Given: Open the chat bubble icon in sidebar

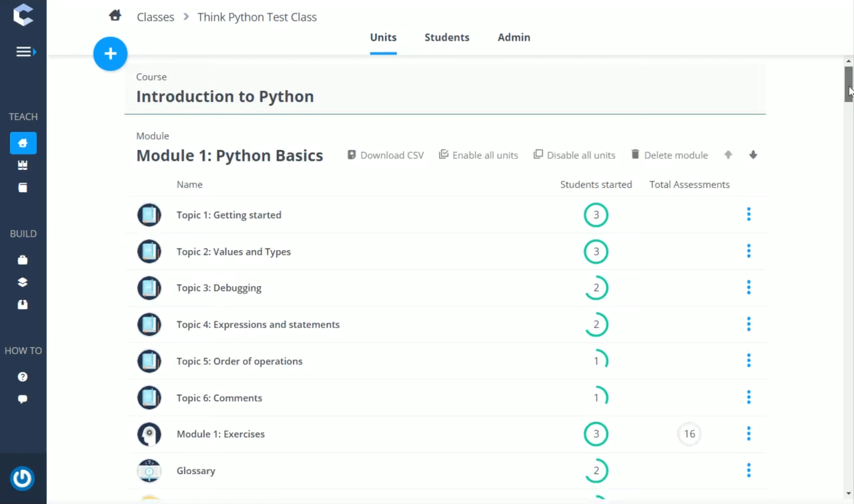Looking at the screenshot, I should [x=23, y=399].
